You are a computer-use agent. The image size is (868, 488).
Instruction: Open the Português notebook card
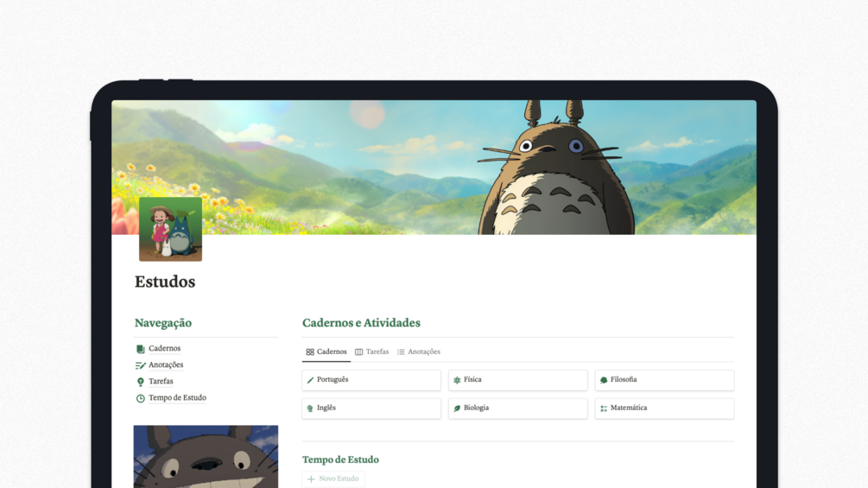[371, 380]
